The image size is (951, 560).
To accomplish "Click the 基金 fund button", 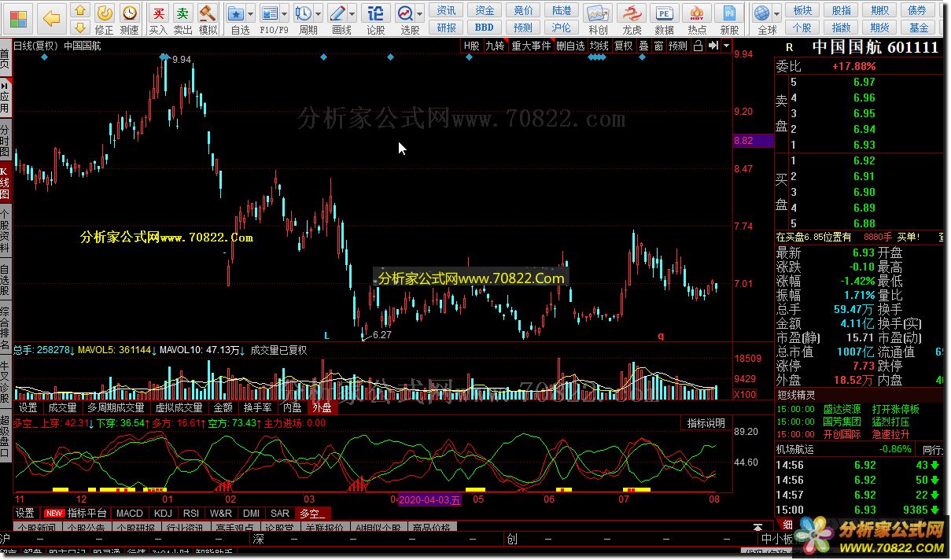I will [919, 28].
